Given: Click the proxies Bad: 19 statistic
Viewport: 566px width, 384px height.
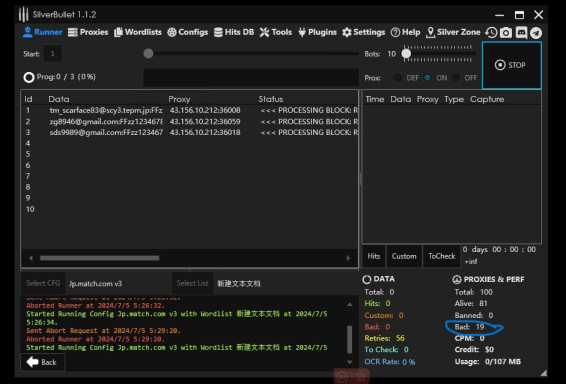Looking at the screenshot, I should coord(469,327).
